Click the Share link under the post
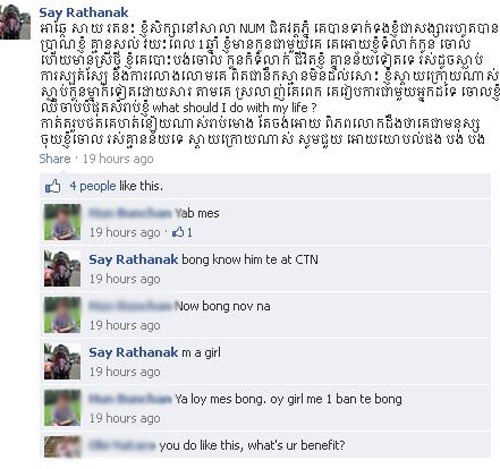This screenshot has height=469, width=500. [x=55, y=159]
